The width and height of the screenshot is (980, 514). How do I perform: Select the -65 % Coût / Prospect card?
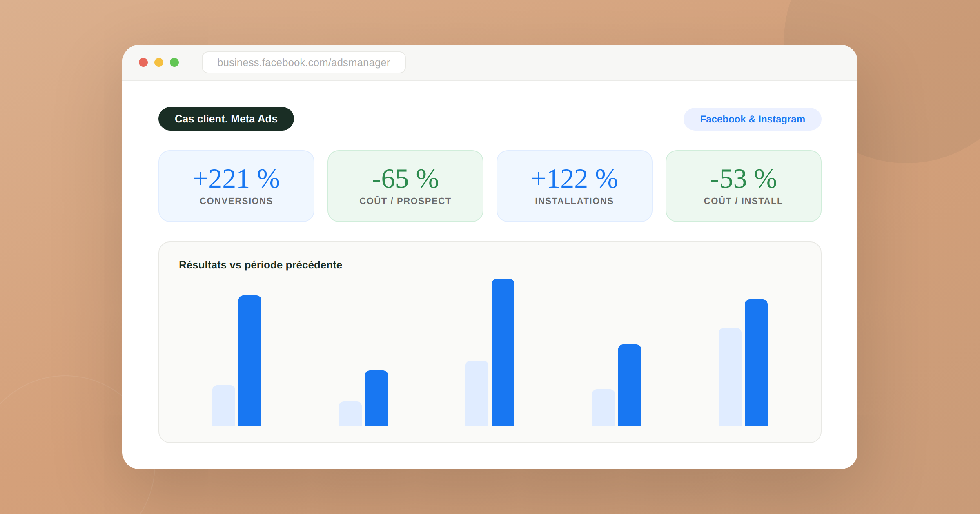(x=405, y=186)
